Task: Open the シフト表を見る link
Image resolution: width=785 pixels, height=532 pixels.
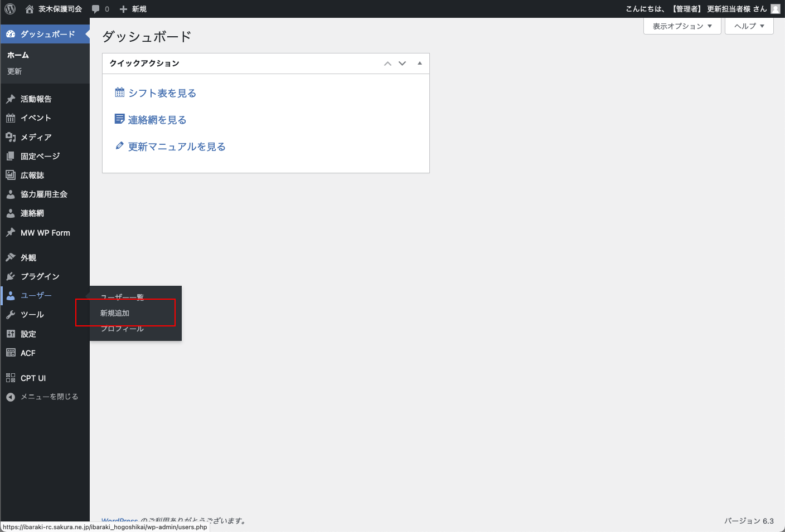Action: (162, 93)
